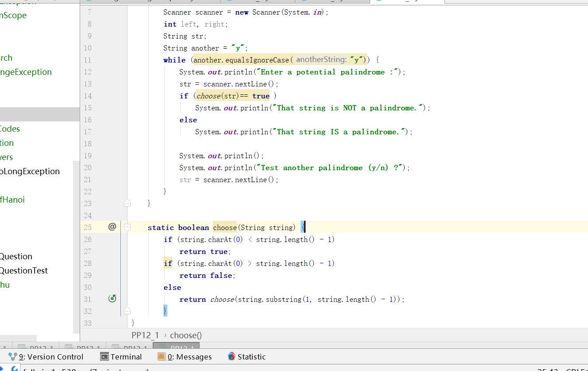Click 'String another' declaration on line 10

pyautogui.click(x=191, y=48)
